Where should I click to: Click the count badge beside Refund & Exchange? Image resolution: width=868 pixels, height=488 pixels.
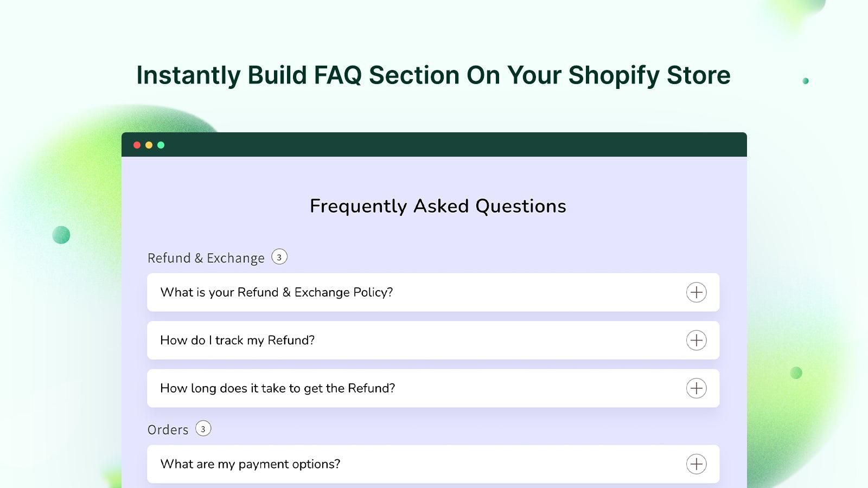[x=279, y=257]
